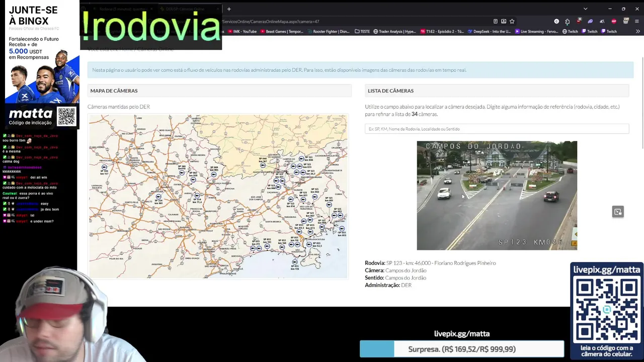Click 'Câmeras mantidas pelo DER' caption

tap(119, 107)
